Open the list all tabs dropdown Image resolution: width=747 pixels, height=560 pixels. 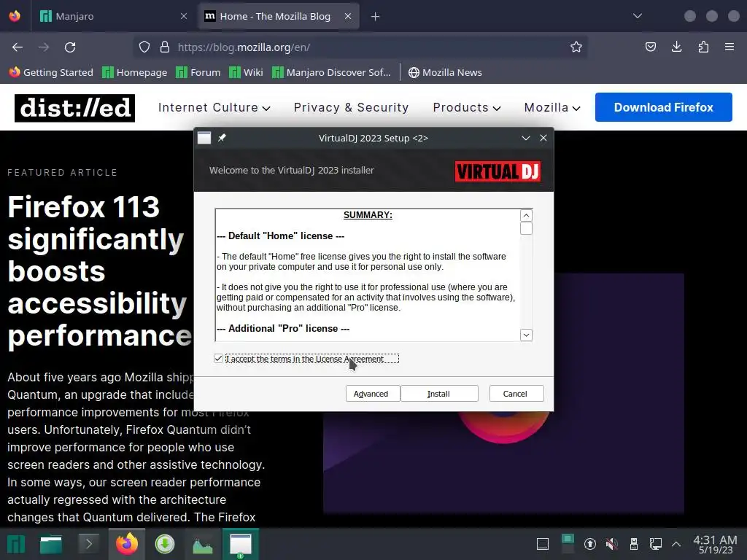click(x=638, y=16)
